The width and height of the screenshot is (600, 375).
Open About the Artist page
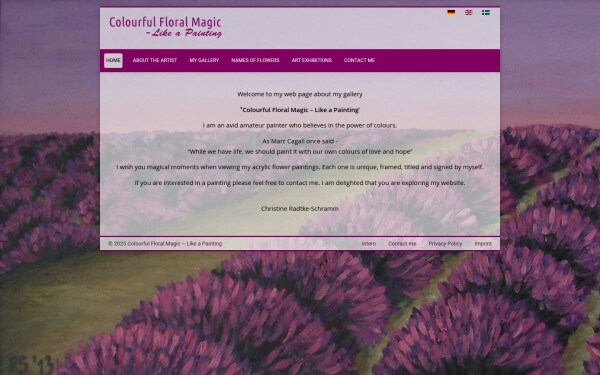pos(155,60)
